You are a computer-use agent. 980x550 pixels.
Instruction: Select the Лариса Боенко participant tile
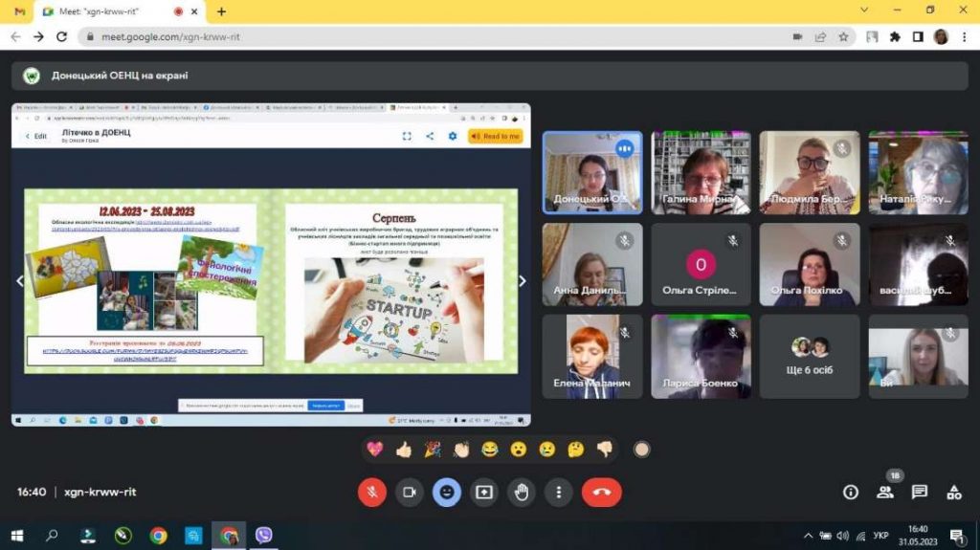click(x=701, y=356)
